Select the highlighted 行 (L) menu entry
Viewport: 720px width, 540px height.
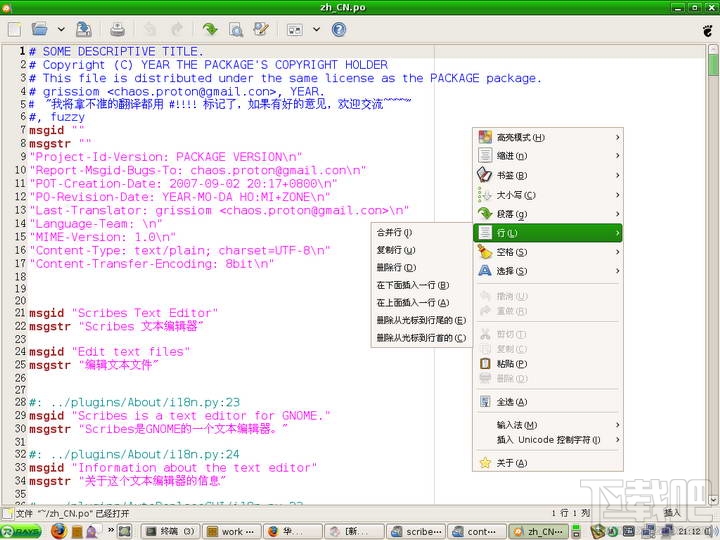coord(548,233)
